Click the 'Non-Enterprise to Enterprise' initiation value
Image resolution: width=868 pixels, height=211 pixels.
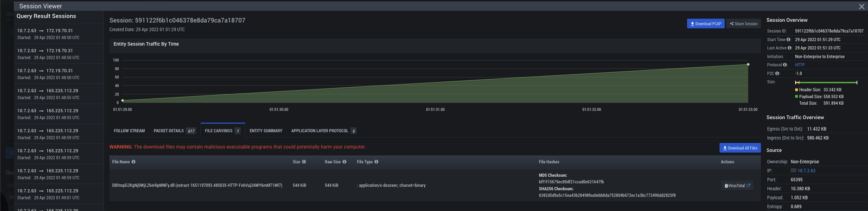point(820,56)
